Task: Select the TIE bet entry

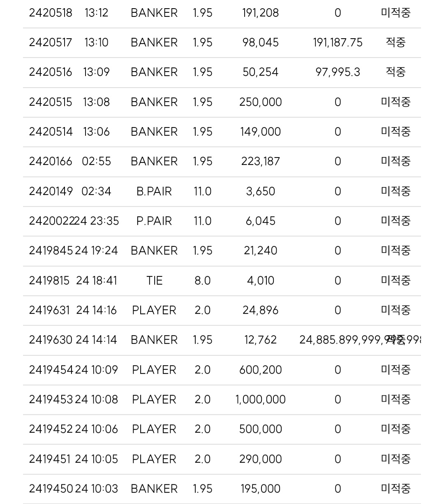Action: [x=222, y=281]
